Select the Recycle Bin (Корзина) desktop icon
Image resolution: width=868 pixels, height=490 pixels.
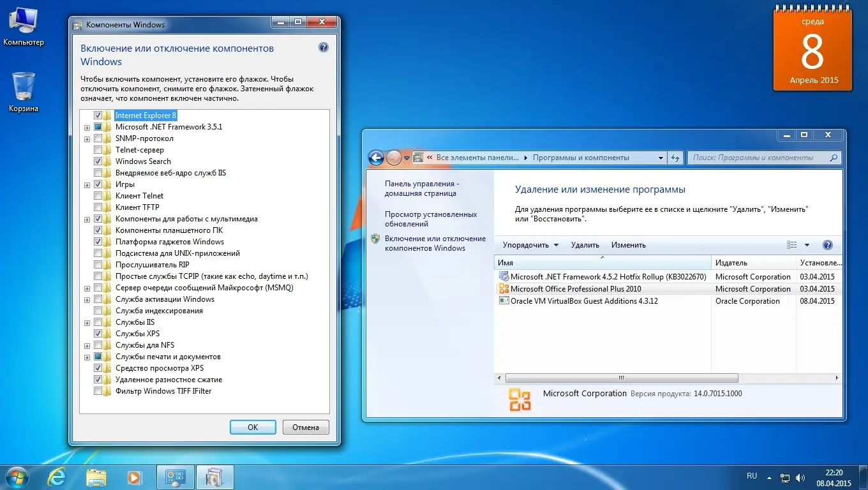[x=24, y=92]
